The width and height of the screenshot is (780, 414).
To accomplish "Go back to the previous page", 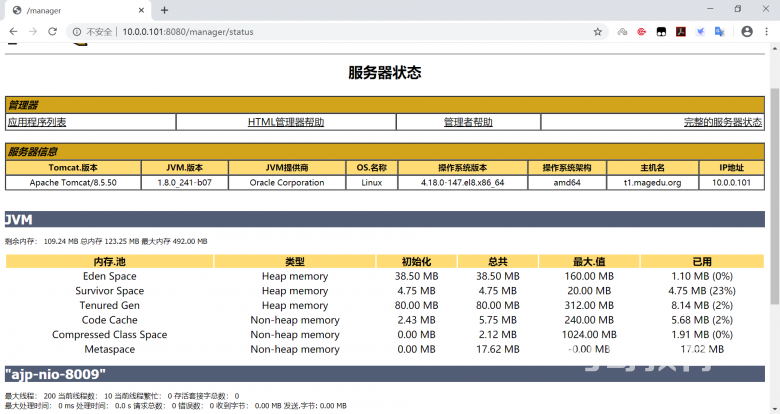I will pos(13,31).
